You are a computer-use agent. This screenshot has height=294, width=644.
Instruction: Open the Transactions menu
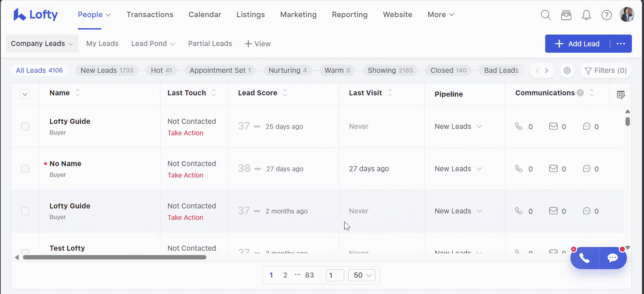click(x=150, y=15)
